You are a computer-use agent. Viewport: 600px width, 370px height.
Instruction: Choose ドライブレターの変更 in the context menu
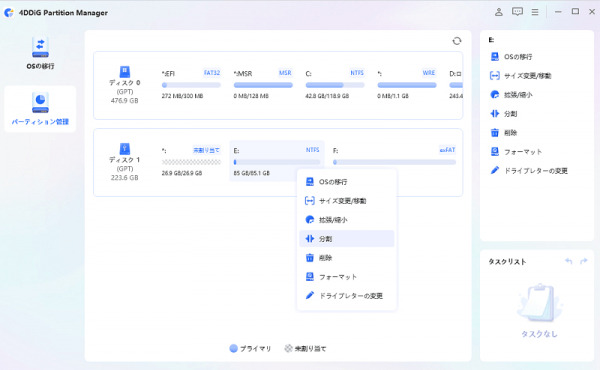click(x=347, y=295)
